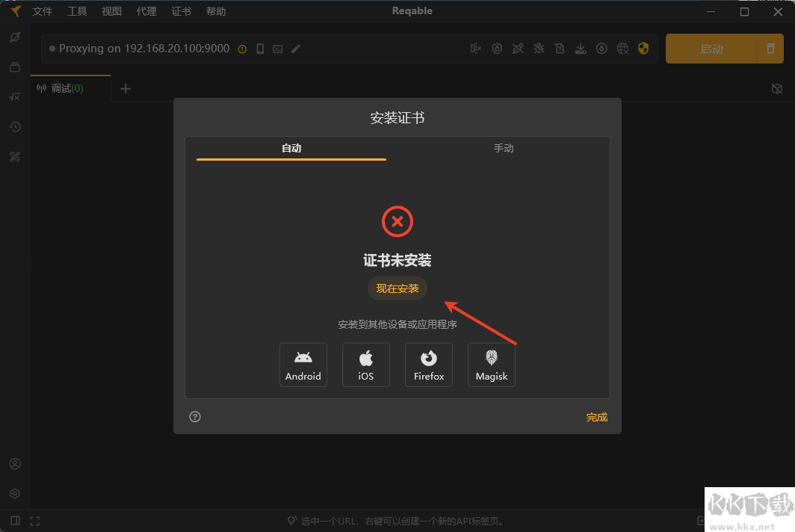Toggle the sidebar panel icon at bottom left
This screenshot has height=532, width=795.
click(x=15, y=520)
